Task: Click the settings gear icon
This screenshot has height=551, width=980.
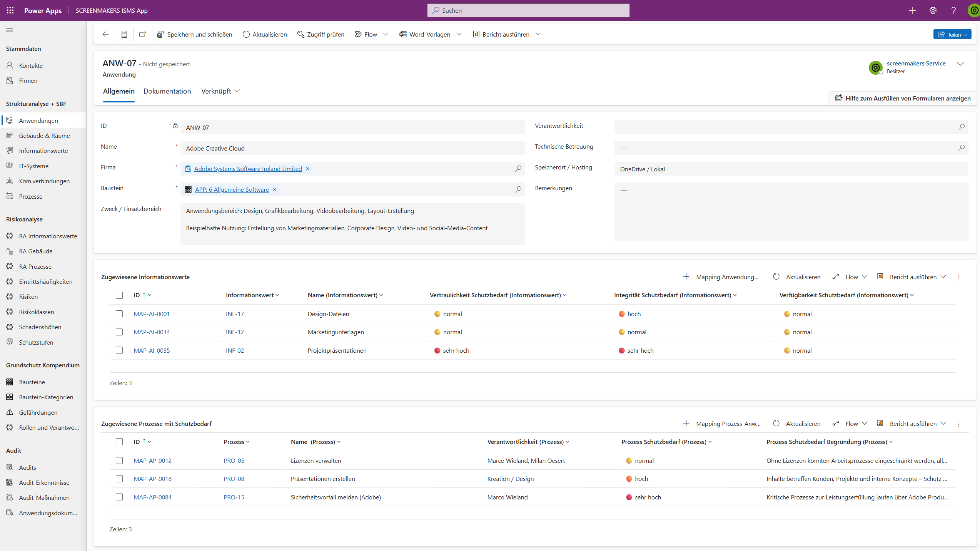Action: (x=933, y=10)
